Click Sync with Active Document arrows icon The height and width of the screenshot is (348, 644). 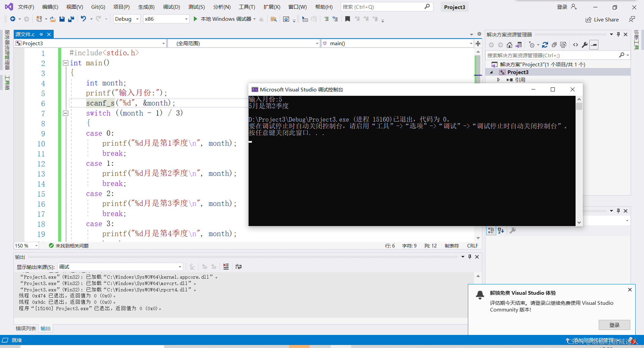(545, 45)
